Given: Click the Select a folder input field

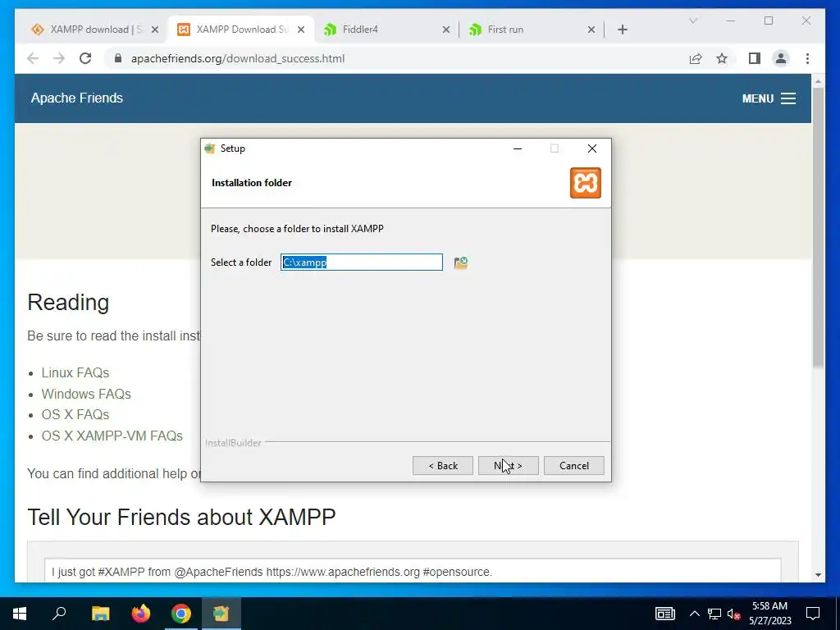Looking at the screenshot, I should coord(362,262).
